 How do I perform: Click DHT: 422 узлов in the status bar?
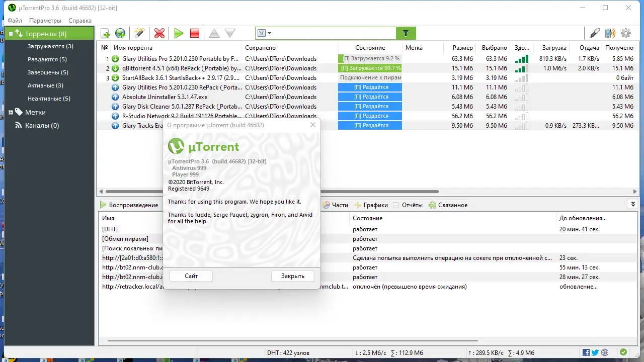(x=288, y=353)
